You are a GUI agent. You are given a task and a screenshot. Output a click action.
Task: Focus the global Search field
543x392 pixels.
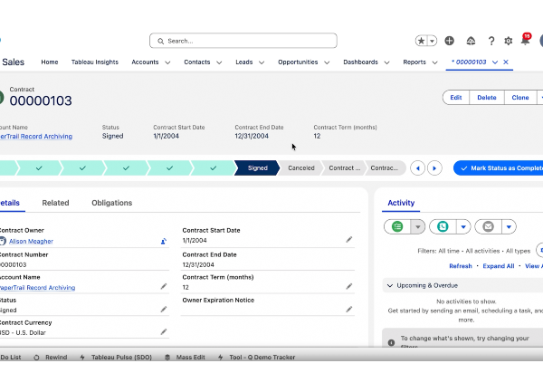point(243,41)
